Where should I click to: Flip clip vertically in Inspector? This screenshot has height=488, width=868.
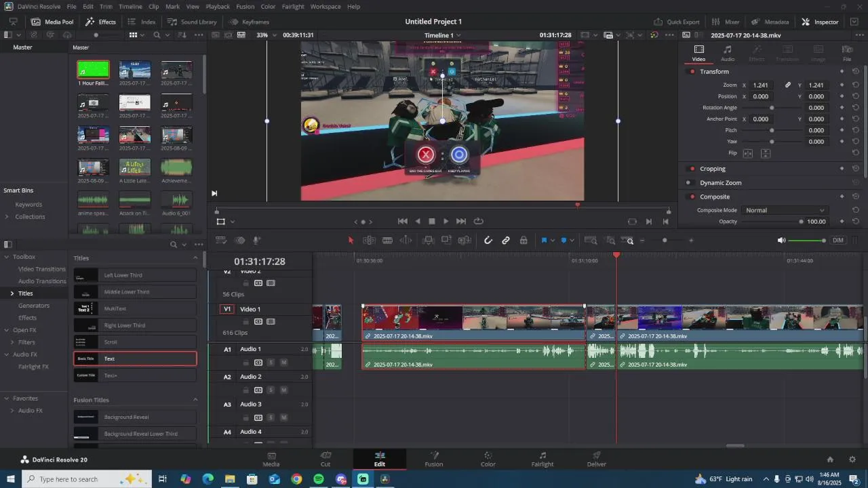tap(766, 153)
